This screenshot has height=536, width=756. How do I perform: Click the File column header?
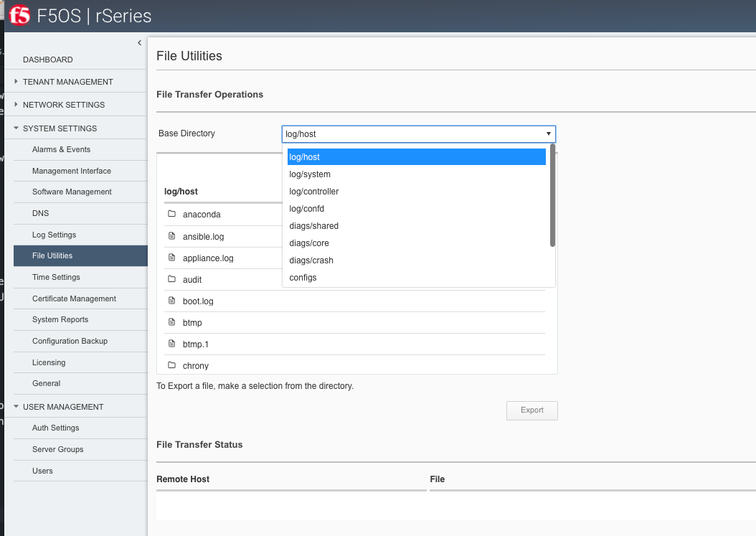tap(438, 479)
